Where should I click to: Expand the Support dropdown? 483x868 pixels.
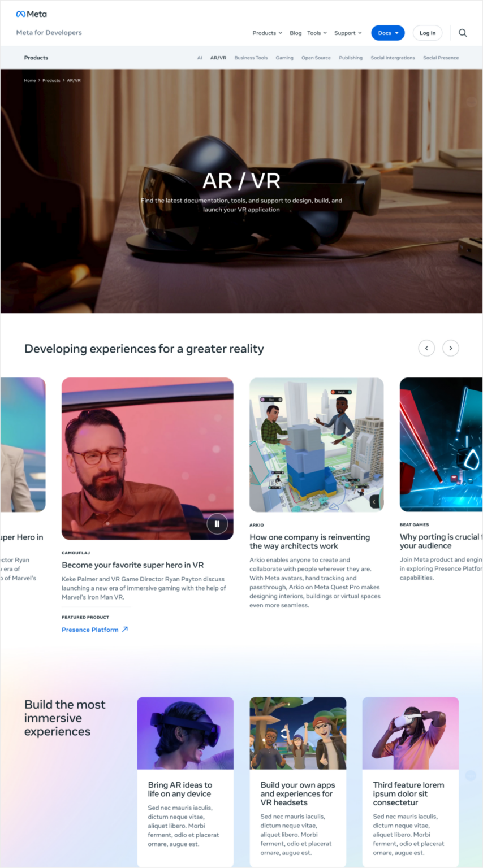pyautogui.click(x=348, y=33)
